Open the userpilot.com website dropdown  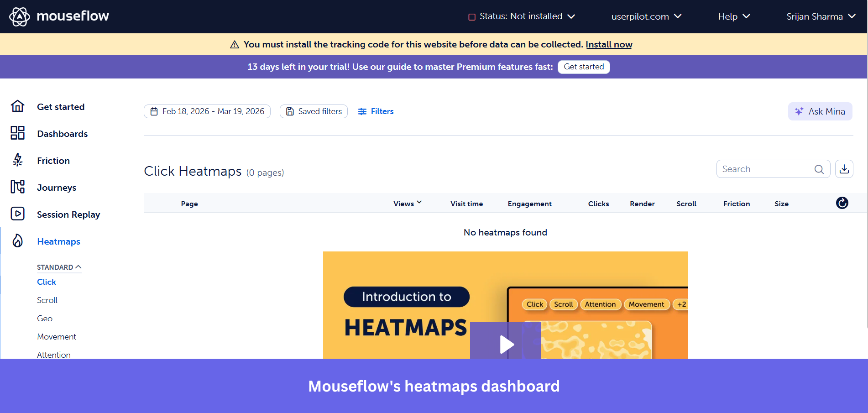646,16
